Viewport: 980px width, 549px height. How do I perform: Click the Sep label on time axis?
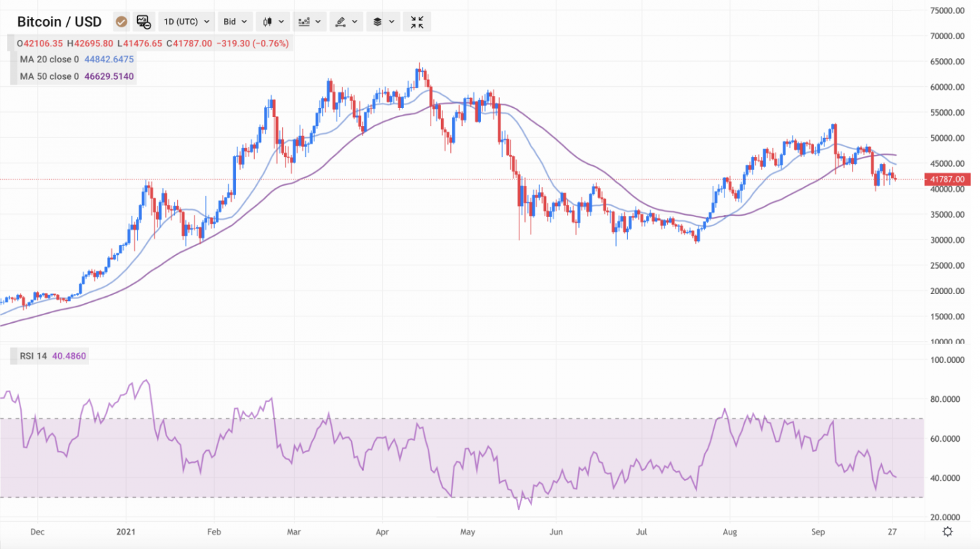(820, 531)
